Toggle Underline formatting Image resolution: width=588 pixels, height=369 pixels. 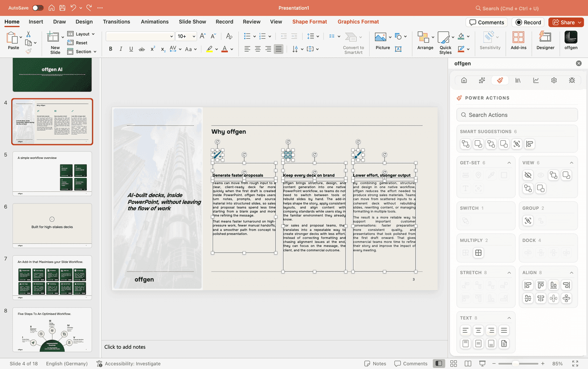click(x=131, y=49)
